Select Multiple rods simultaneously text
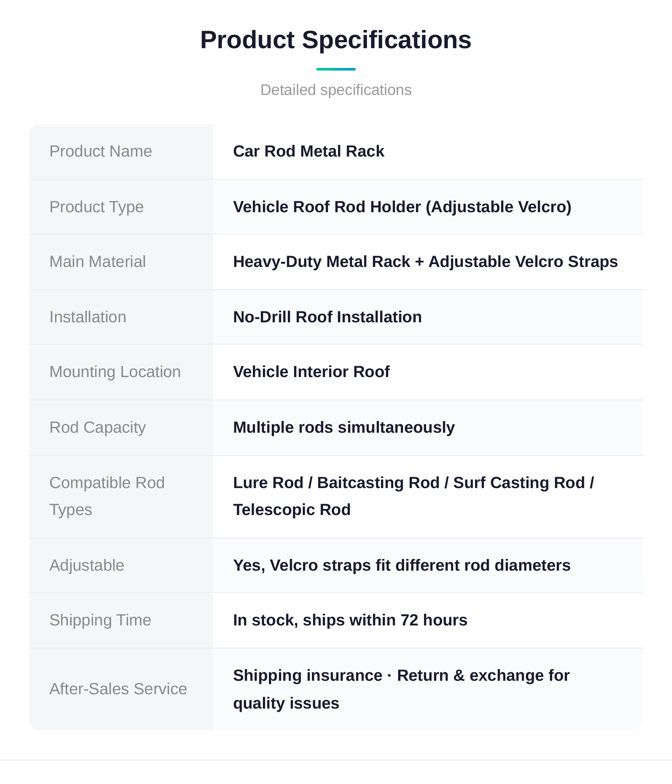This screenshot has width=672, height=784. pyautogui.click(x=344, y=428)
